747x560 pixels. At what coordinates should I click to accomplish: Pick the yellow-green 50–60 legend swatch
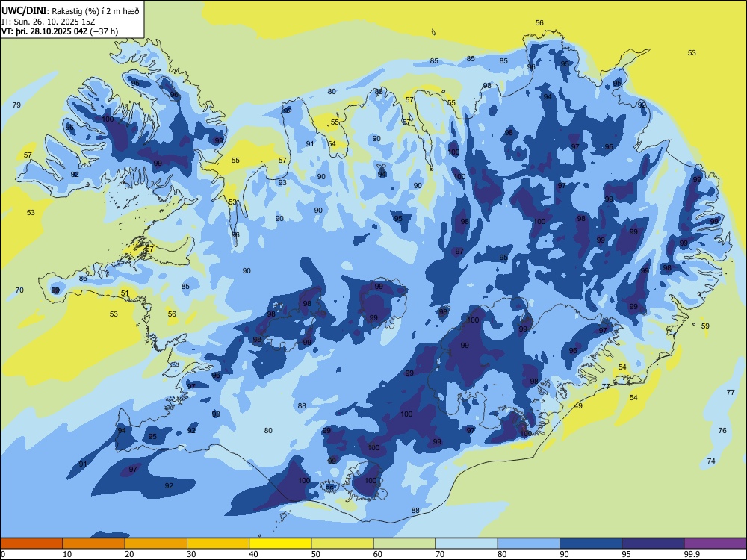click(x=343, y=544)
